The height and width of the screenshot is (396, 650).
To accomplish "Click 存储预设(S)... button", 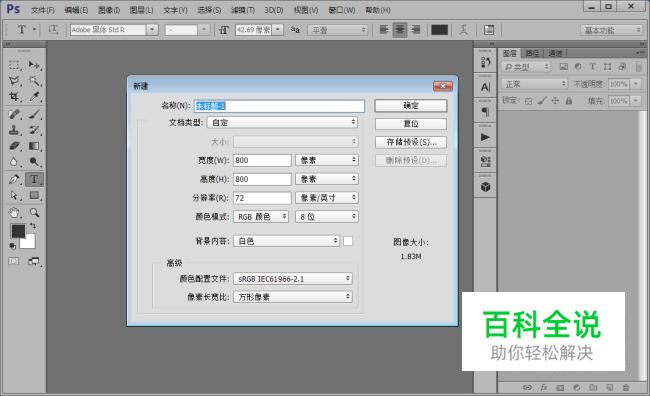I will tap(411, 142).
